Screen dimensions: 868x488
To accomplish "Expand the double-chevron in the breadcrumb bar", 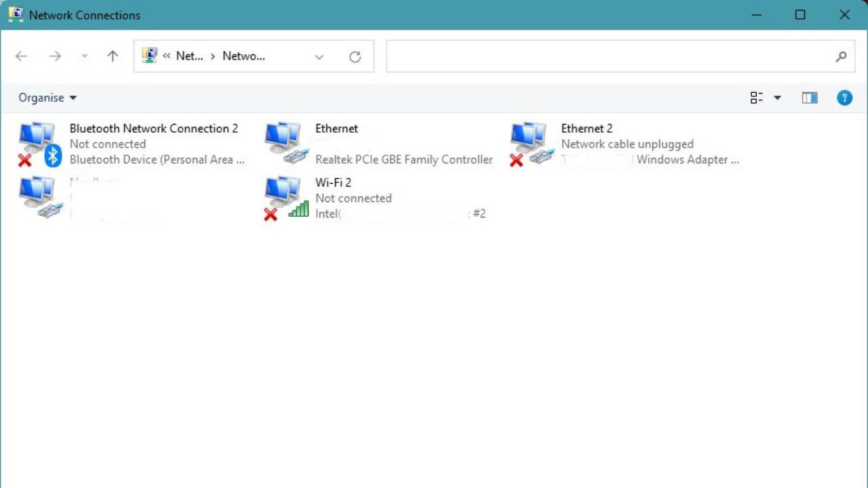I will [x=167, y=56].
